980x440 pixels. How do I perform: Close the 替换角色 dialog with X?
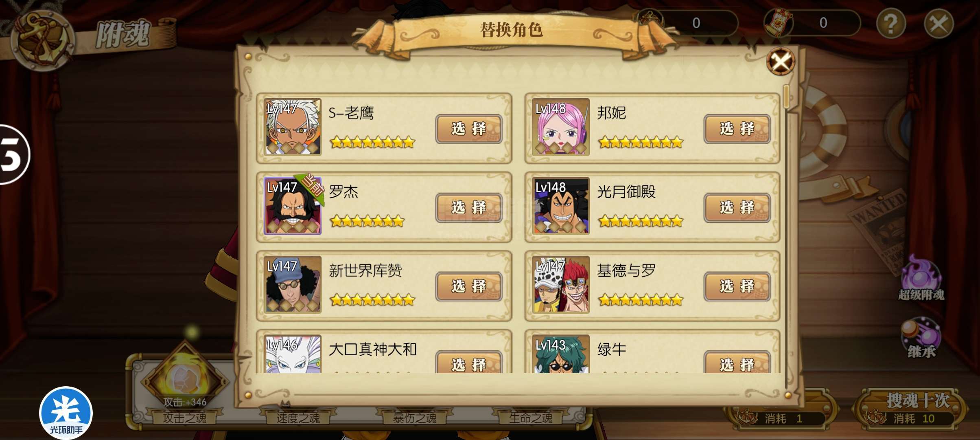coord(780,62)
